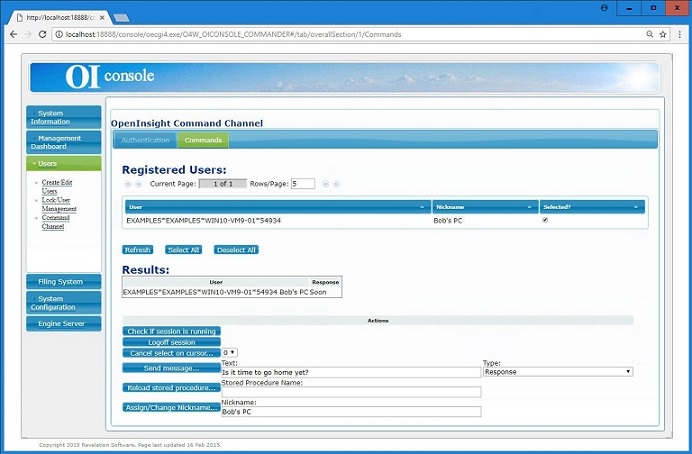Click the browser address bar URL

[233, 34]
